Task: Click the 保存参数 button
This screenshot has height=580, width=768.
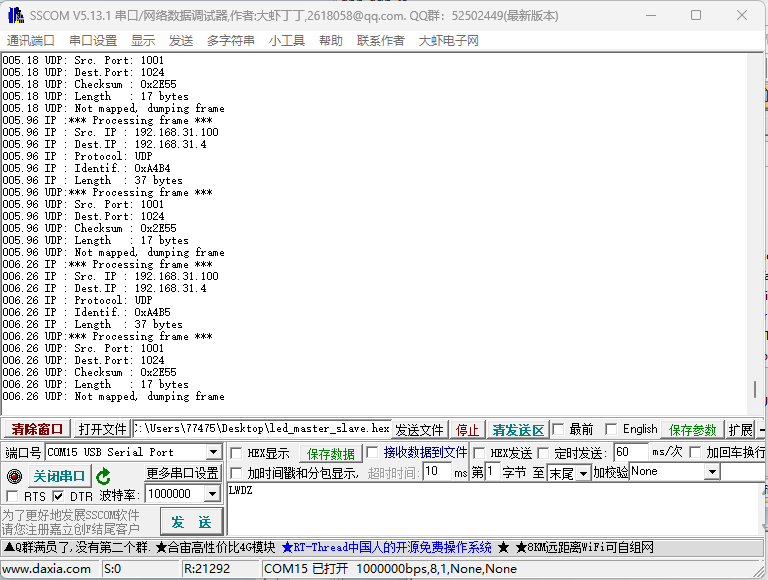Action: click(693, 430)
